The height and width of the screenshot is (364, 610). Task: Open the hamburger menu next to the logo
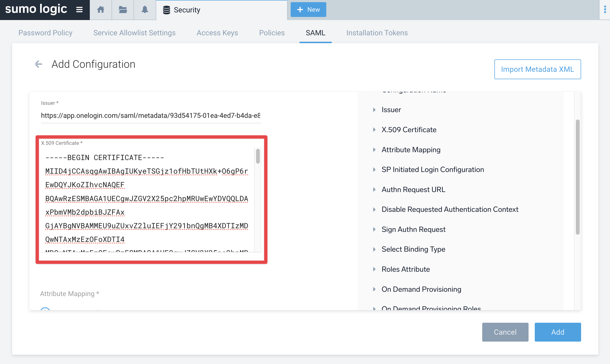click(x=79, y=10)
